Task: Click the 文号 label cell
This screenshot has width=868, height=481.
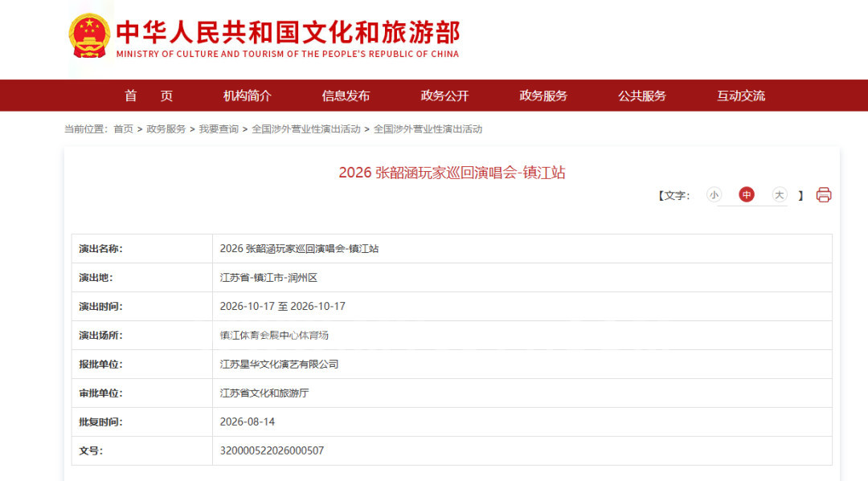Action: pos(142,450)
